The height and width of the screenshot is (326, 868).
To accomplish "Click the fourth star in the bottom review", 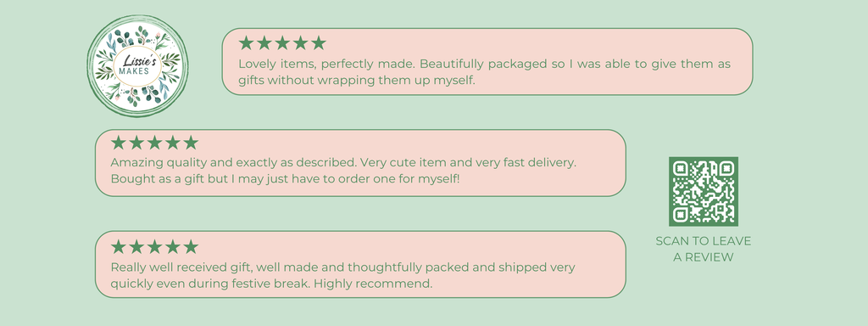I will (x=173, y=247).
